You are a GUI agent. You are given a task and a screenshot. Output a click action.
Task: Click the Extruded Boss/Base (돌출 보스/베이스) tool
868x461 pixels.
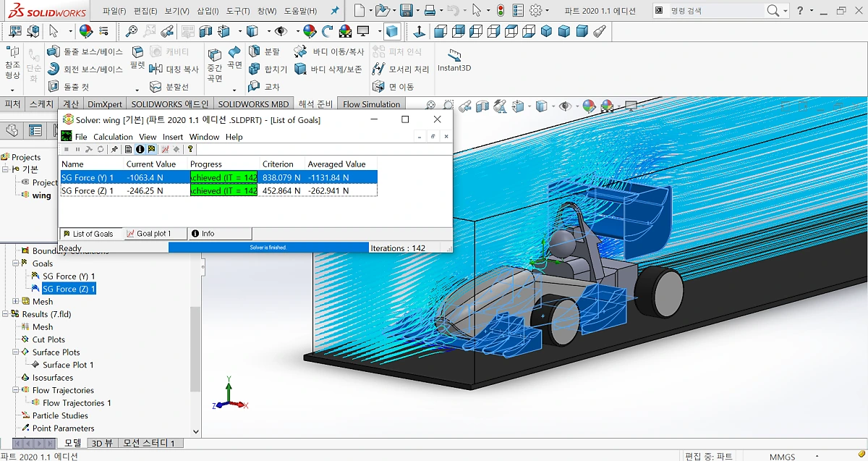(85, 51)
